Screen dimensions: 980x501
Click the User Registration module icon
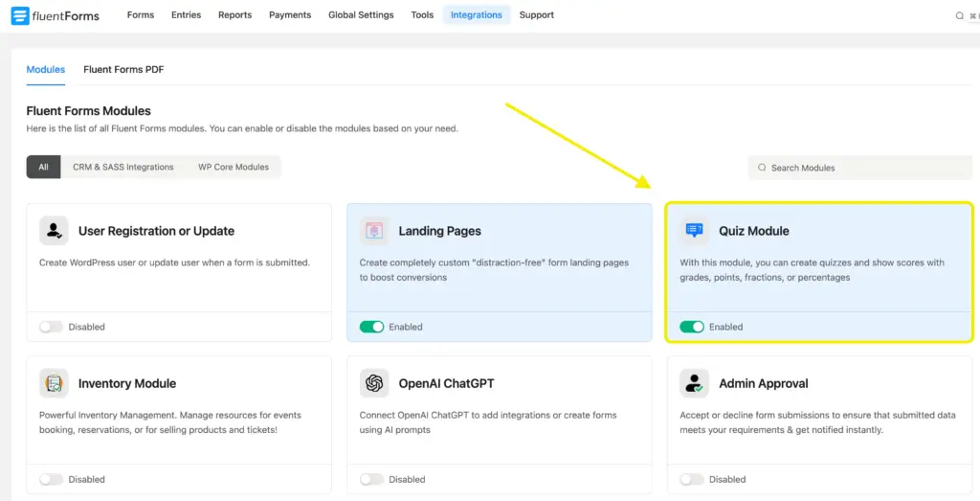54,231
